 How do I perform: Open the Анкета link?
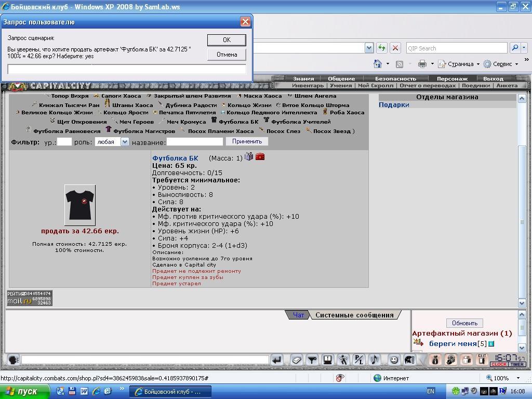point(507,86)
